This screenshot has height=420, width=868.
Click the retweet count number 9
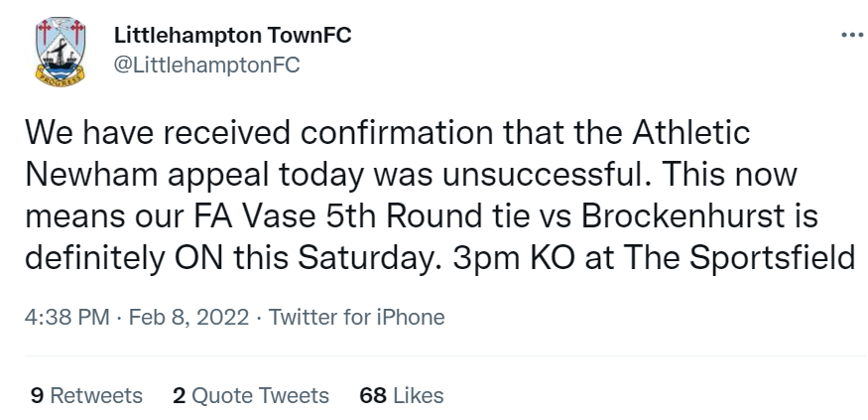(37, 395)
